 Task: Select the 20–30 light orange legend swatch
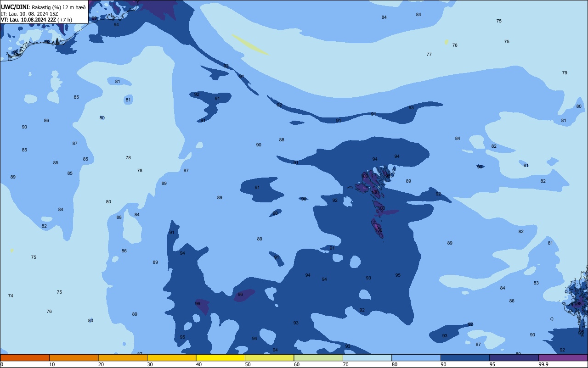pos(123,357)
